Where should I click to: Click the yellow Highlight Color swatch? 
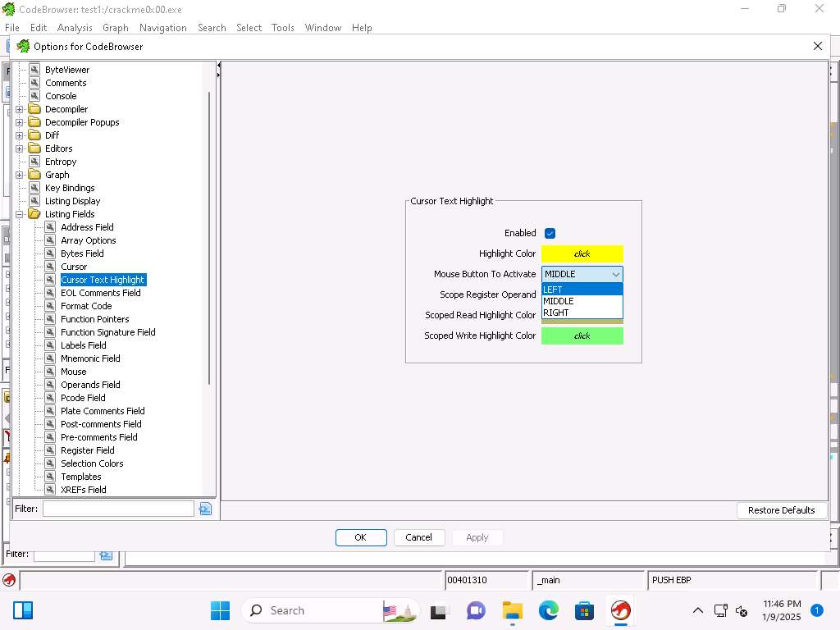582,254
